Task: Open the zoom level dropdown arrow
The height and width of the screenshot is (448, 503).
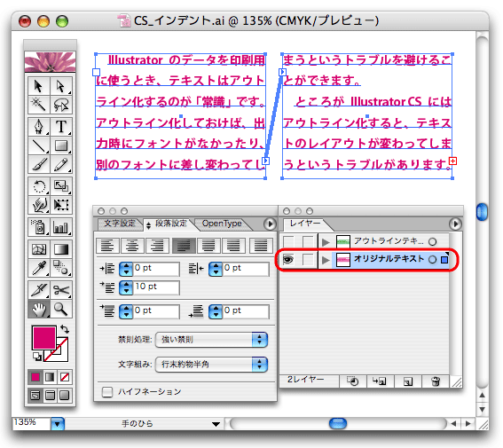Action: [58, 424]
